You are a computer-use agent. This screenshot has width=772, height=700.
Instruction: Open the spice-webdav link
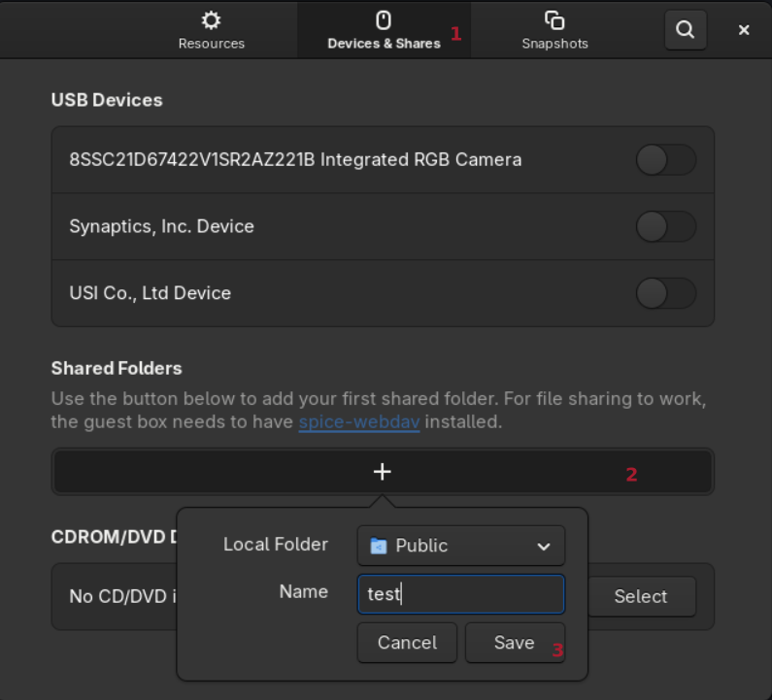[x=358, y=423]
